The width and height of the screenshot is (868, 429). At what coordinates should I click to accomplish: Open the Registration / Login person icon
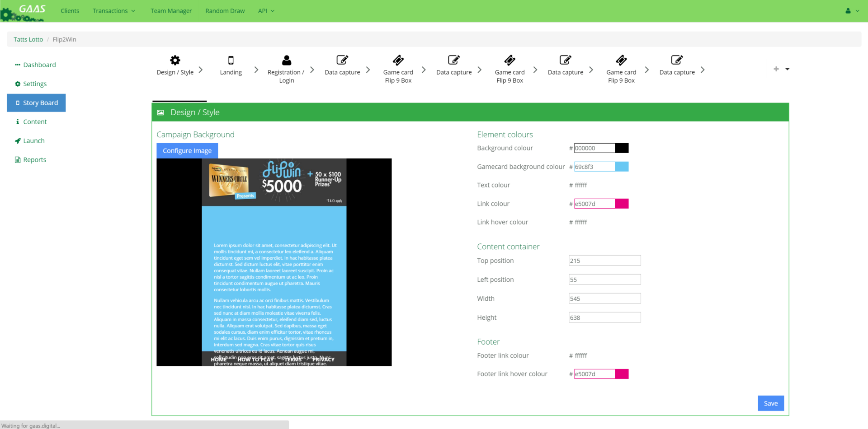pyautogui.click(x=286, y=60)
